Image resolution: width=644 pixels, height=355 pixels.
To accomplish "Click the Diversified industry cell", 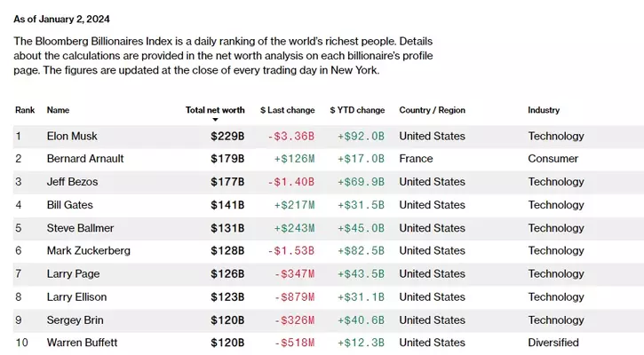I will (x=553, y=343).
